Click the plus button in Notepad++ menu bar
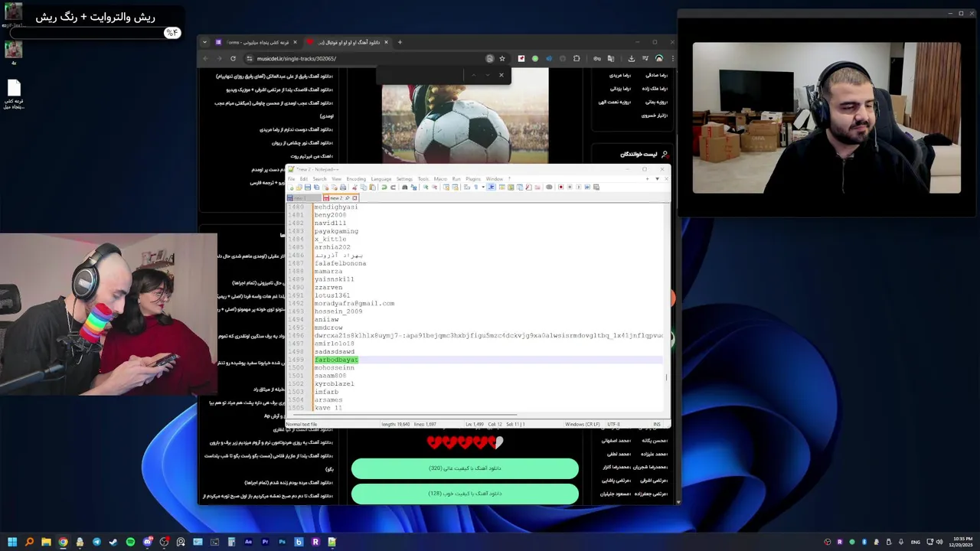The image size is (980, 551). point(647,179)
